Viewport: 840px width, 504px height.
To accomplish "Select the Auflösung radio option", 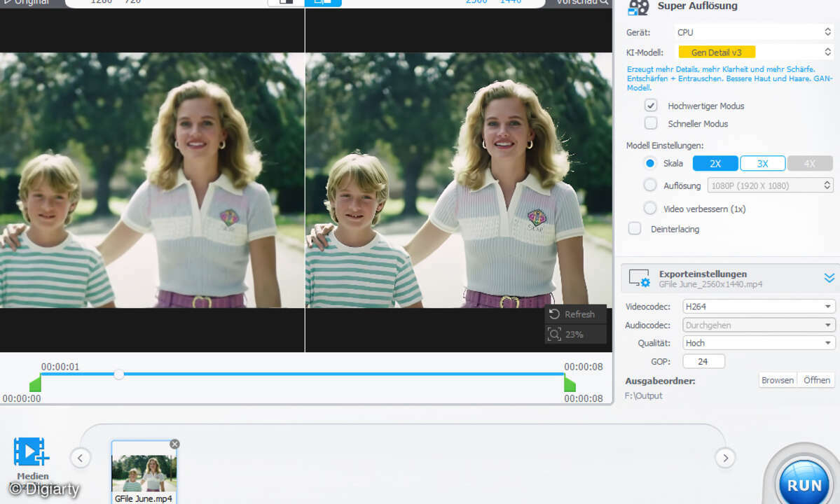I will (x=650, y=185).
